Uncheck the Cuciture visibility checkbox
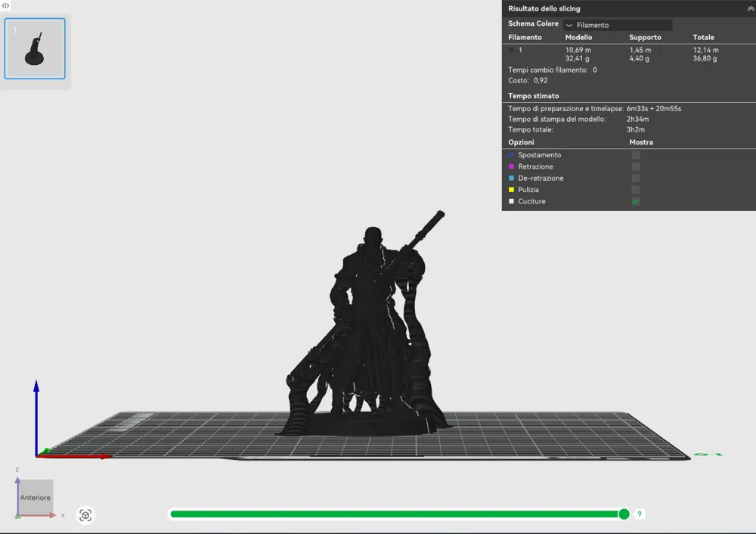 pos(636,202)
